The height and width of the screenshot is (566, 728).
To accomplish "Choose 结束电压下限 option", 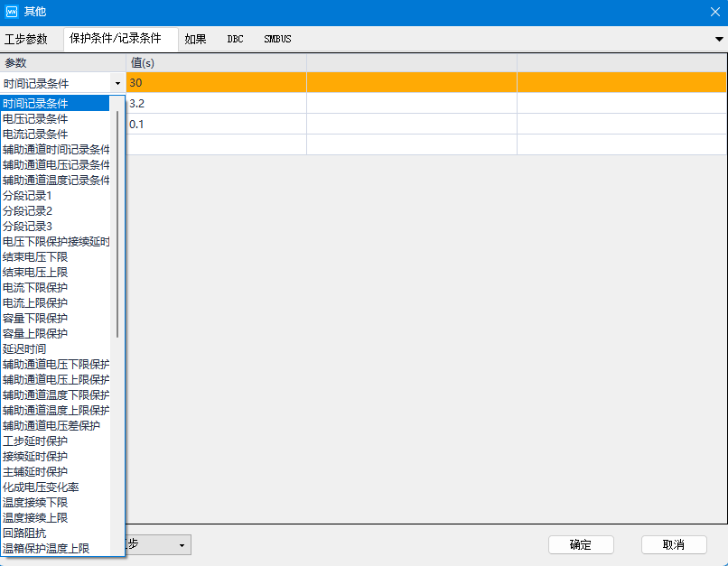I will click(x=55, y=256).
